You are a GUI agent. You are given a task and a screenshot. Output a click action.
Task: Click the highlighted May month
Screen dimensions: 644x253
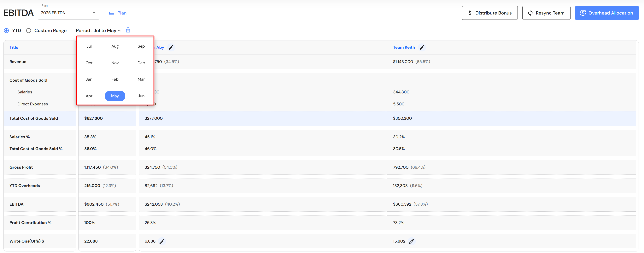pos(115,96)
